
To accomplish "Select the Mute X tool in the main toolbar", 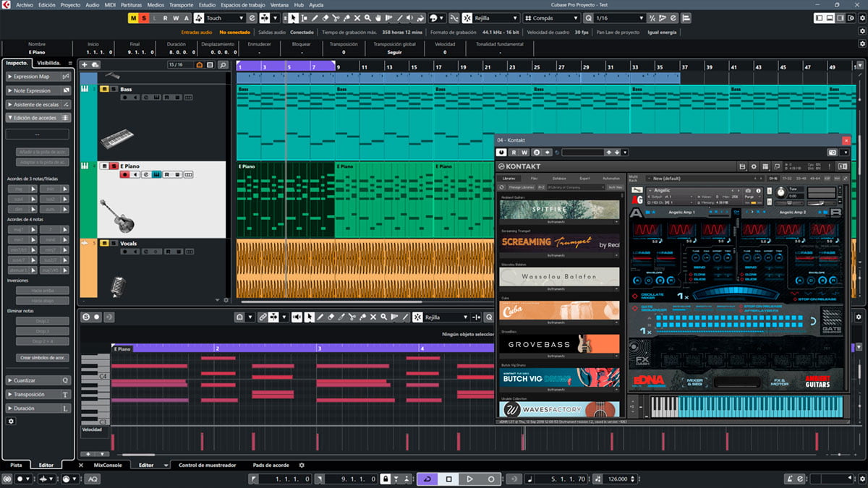I will point(357,17).
